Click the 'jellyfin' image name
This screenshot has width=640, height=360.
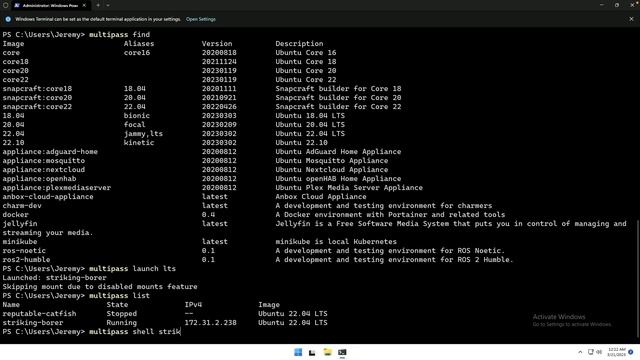coord(20,224)
